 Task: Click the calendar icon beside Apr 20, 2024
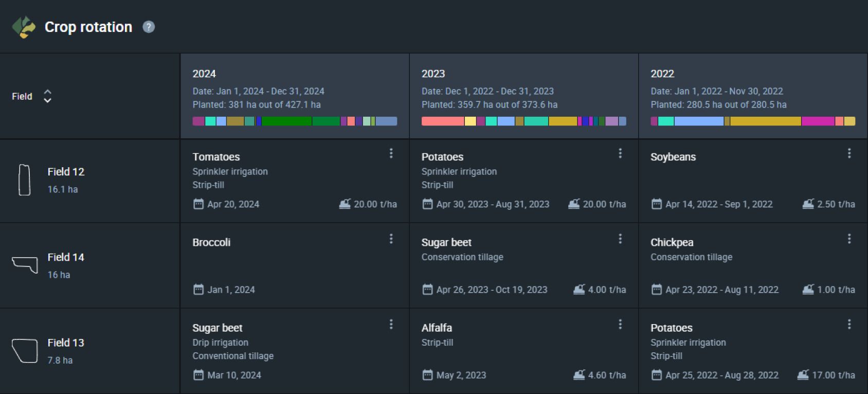[198, 204]
